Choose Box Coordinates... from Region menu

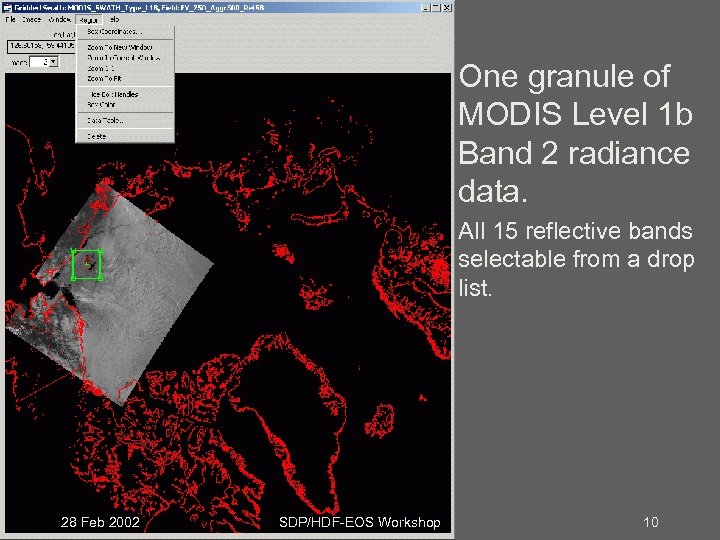[124, 32]
